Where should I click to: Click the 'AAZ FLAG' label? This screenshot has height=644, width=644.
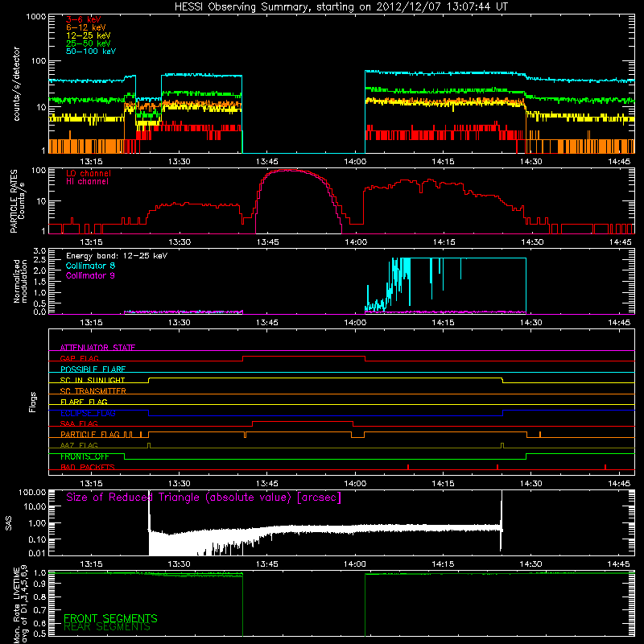[79, 445]
